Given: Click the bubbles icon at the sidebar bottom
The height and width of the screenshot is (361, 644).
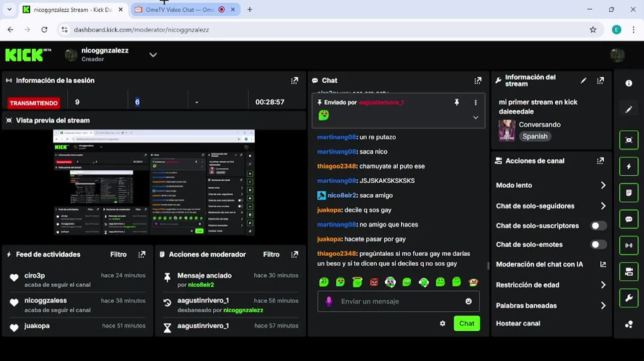Looking at the screenshot, I should click(629, 324).
